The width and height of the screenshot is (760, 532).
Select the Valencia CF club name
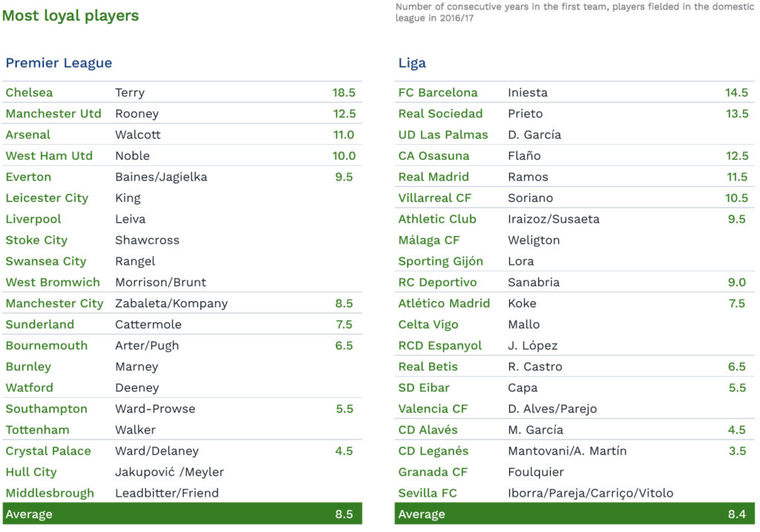click(433, 409)
